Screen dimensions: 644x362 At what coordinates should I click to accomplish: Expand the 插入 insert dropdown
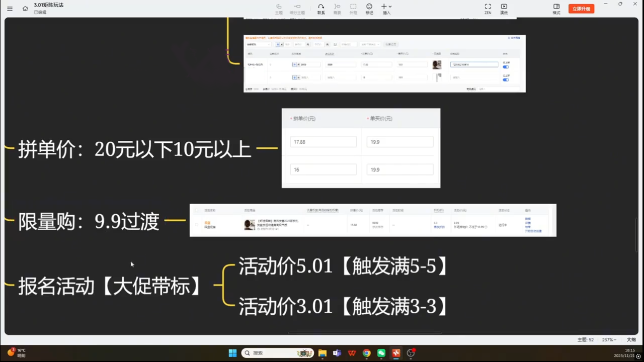pos(386,9)
